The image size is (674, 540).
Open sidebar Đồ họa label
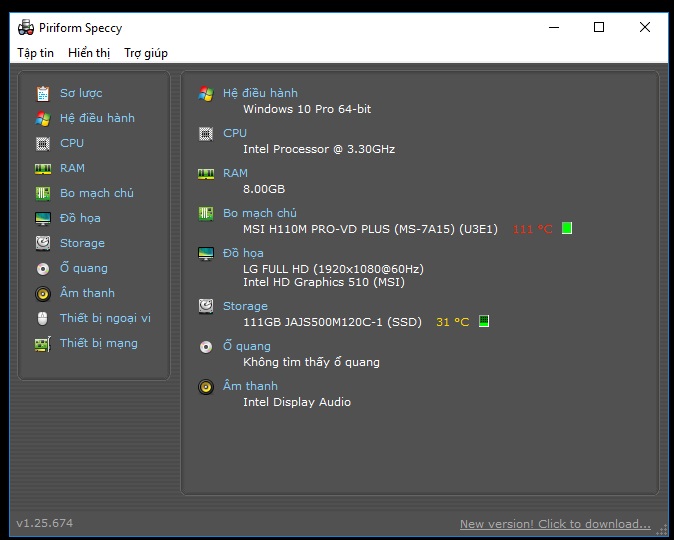[80, 218]
